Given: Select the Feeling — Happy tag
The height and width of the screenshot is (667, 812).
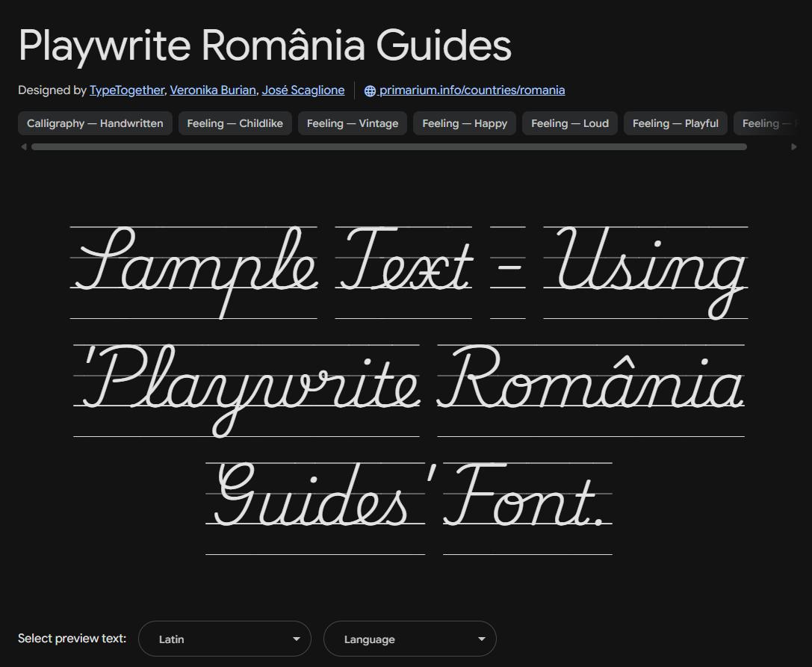Looking at the screenshot, I should pos(465,123).
